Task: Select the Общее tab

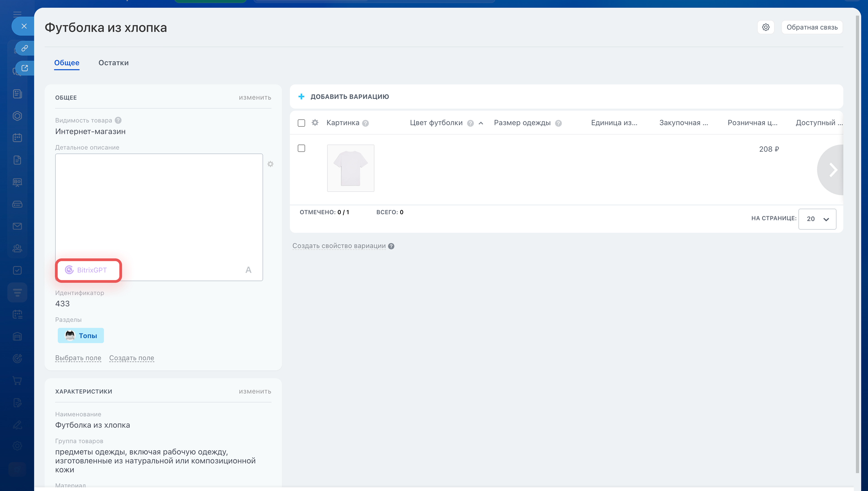Action: pos(67,63)
